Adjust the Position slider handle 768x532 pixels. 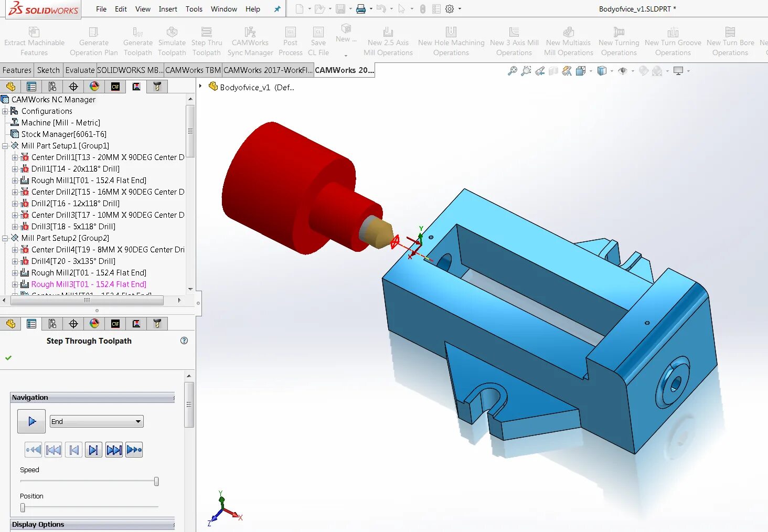click(x=23, y=507)
